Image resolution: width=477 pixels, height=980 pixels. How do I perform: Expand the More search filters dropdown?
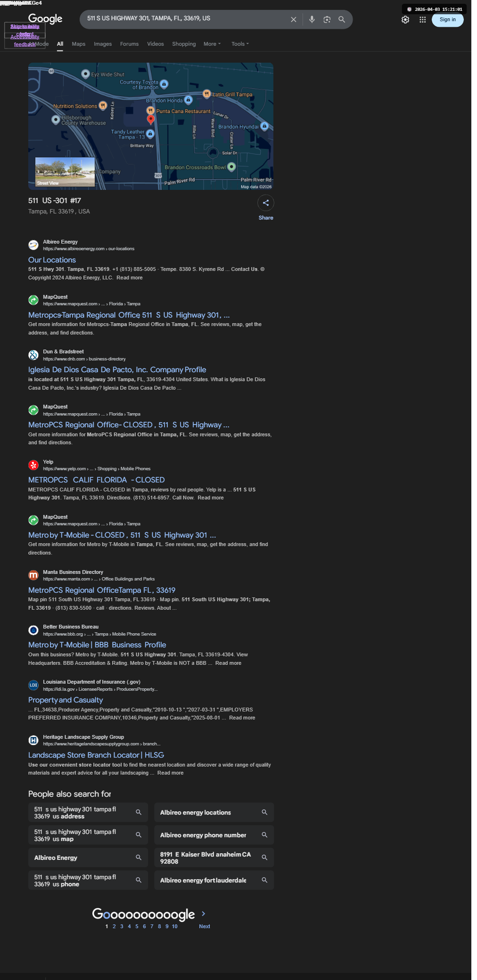click(212, 44)
